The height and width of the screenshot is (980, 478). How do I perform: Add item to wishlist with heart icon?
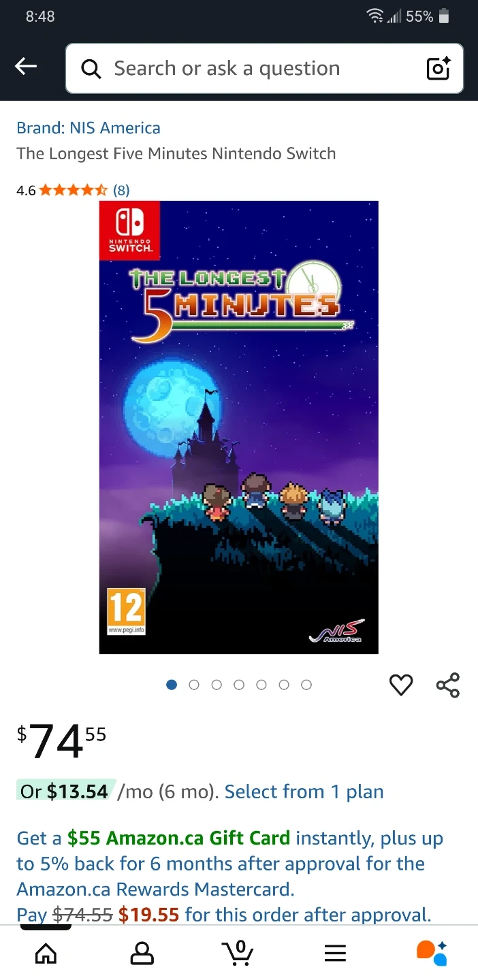[x=401, y=685]
